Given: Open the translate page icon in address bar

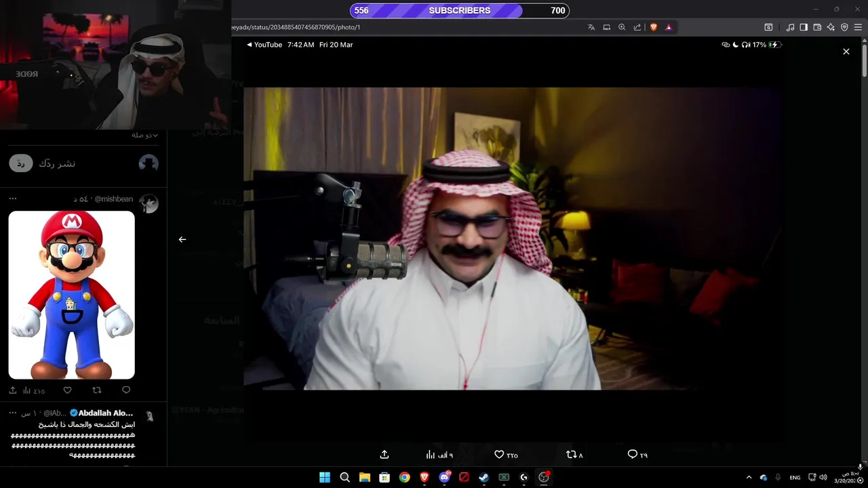Looking at the screenshot, I should pos(591,27).
